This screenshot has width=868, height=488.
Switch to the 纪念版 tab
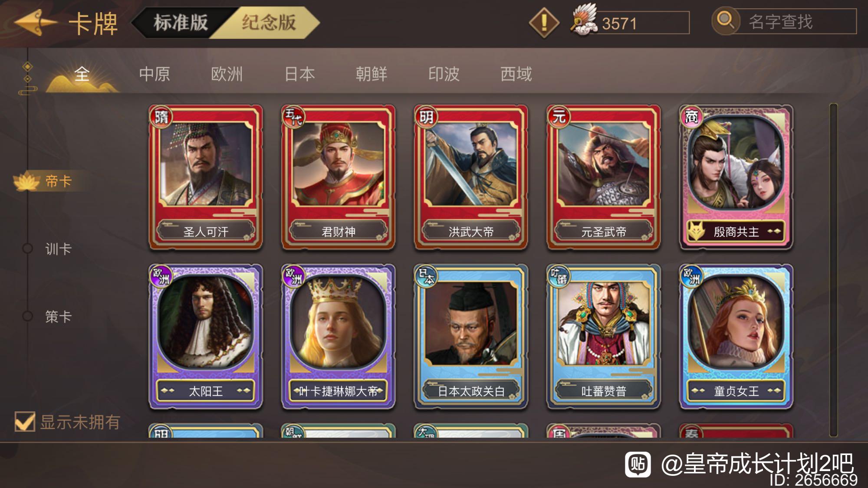pyautogui.click(x=268, y=23)
